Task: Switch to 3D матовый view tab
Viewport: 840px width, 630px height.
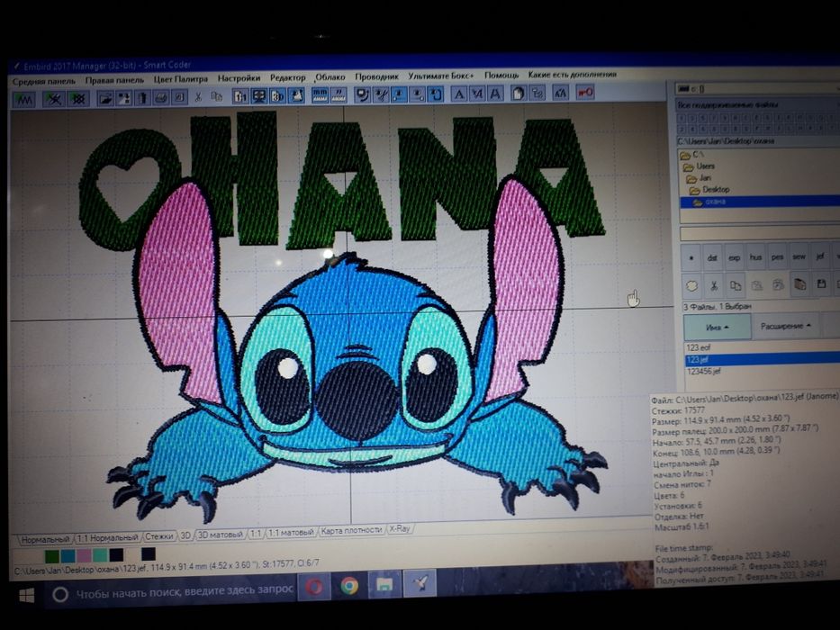Action: click(221, 534)
